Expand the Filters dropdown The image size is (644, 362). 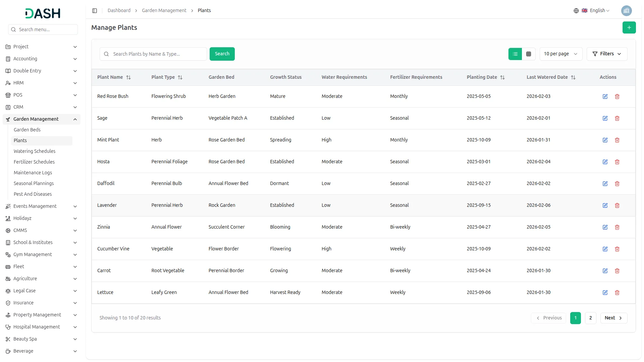(x=607, y=54)
